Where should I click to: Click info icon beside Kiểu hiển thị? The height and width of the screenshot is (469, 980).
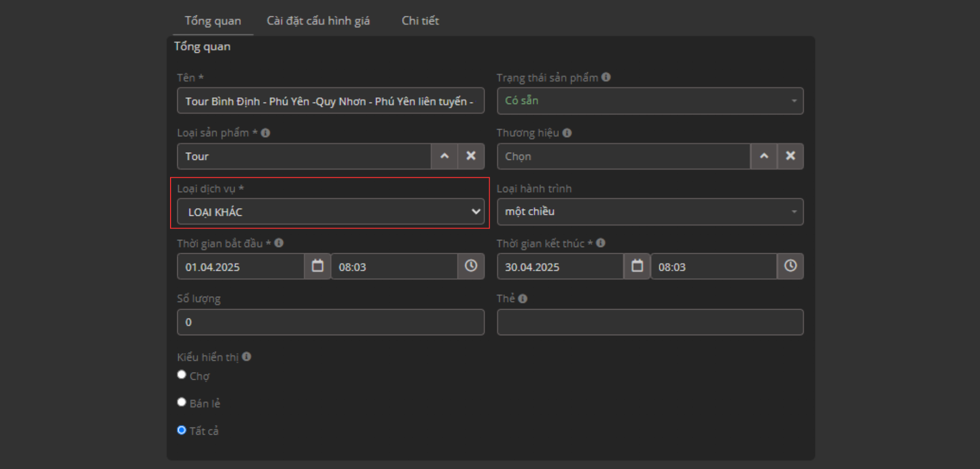coord(247,357)
